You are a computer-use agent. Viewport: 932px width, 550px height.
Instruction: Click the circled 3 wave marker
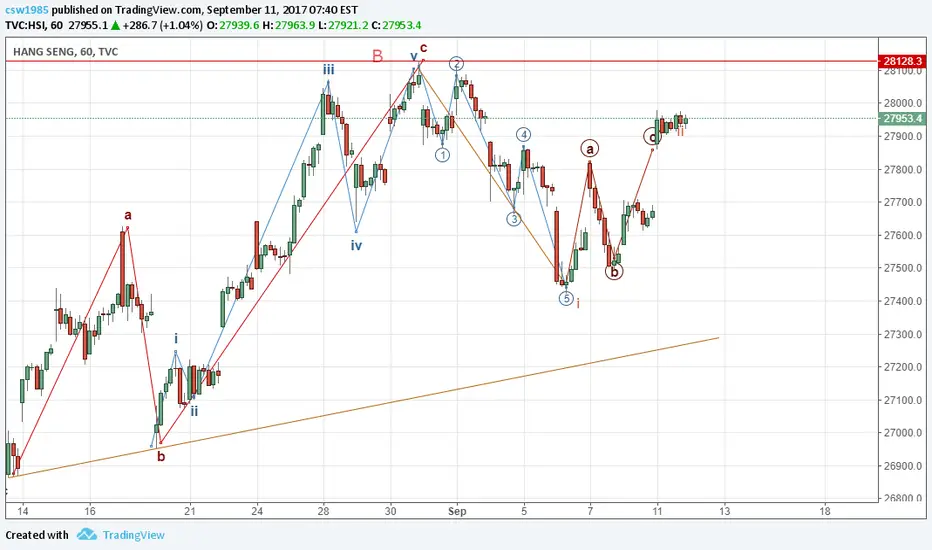pyautogui.click(x=514, y=219)
